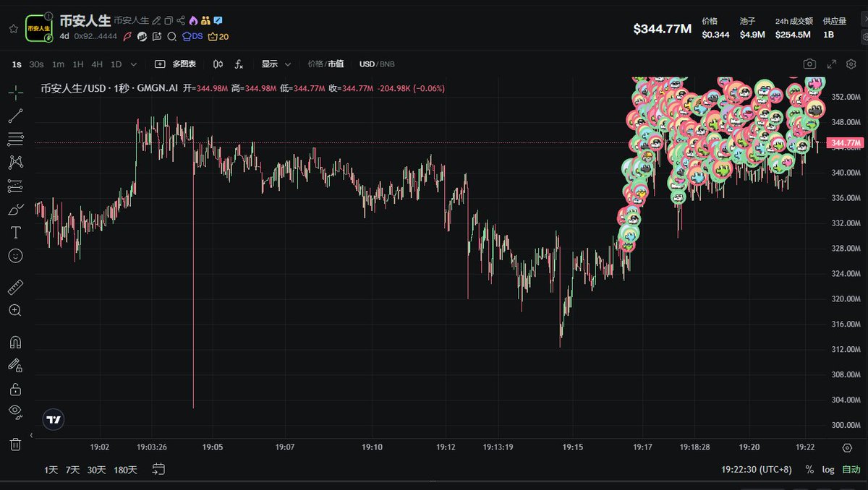
Task: Switch chart currency to BNB
Action: click(388, 64)
